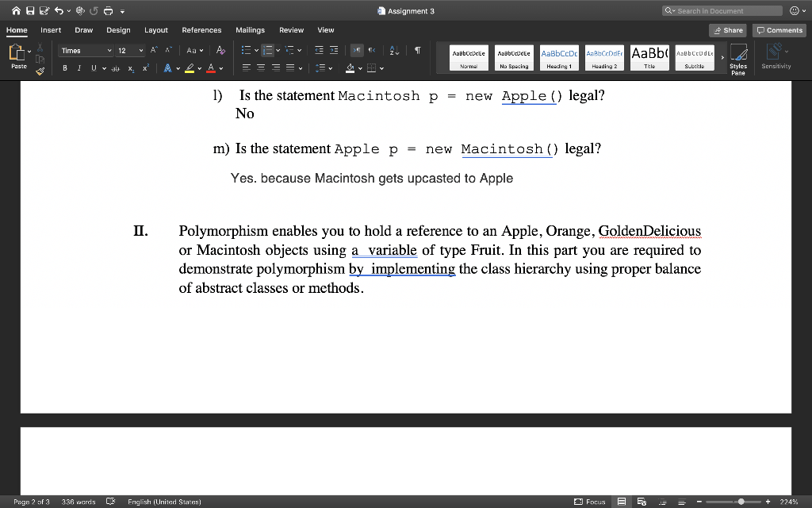
Task: Toggle show paragraph marks (pilcrow)
Action: click(x=416, y=51)
